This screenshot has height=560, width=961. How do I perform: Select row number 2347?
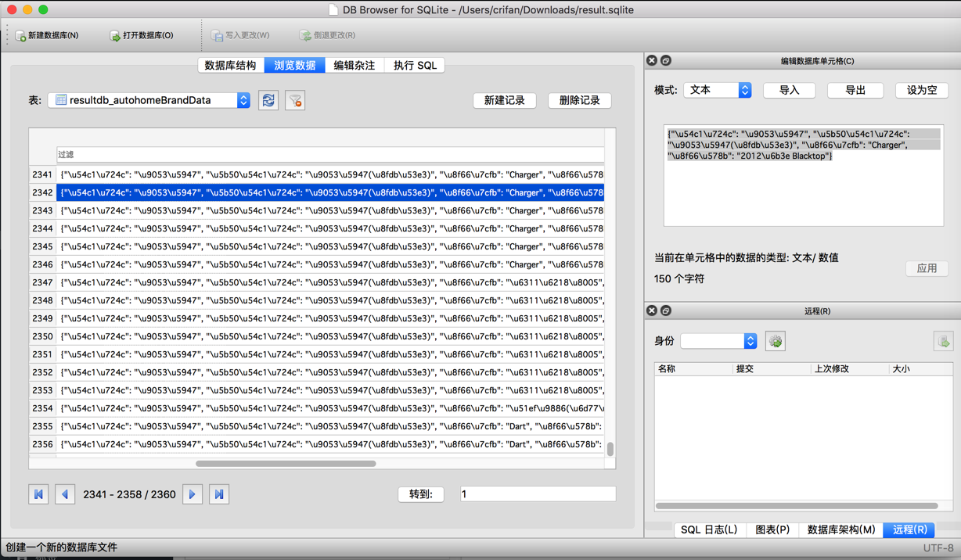(x=42, y=282)
